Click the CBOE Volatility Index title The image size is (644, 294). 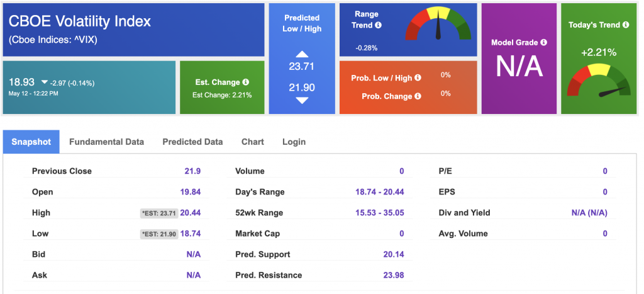coord(80,21)
